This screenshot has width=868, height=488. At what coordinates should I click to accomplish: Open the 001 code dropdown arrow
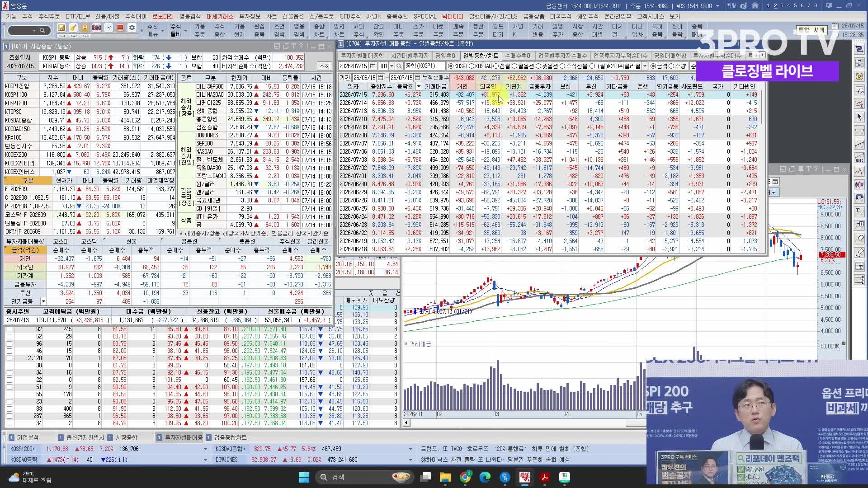pos(392,66)
